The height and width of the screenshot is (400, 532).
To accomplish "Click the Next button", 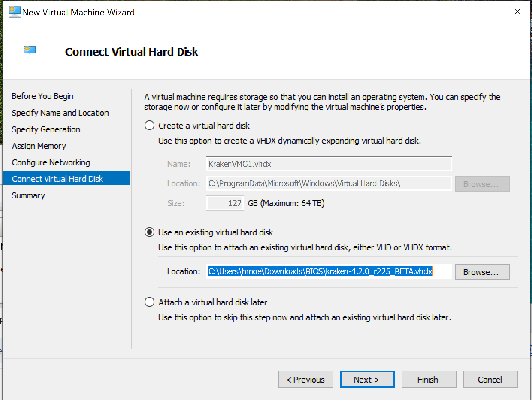I will tap(367, 379).
